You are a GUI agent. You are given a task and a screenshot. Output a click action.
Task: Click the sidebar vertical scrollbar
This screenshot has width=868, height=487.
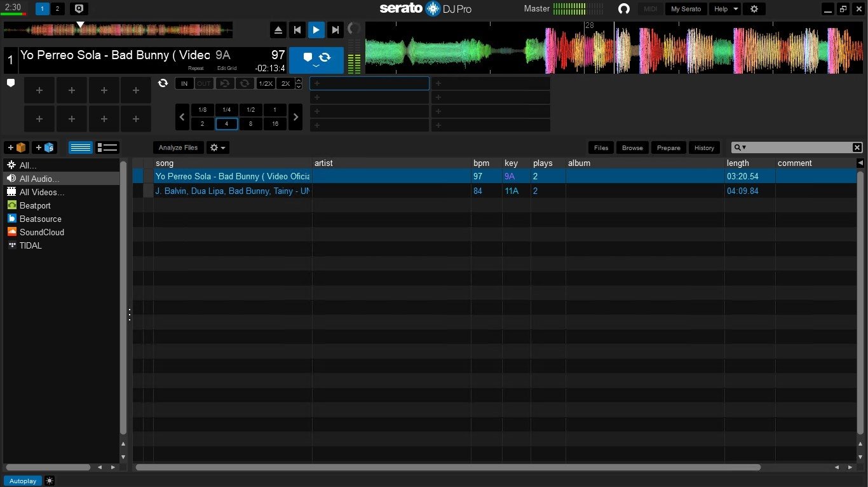pos(123,297)
